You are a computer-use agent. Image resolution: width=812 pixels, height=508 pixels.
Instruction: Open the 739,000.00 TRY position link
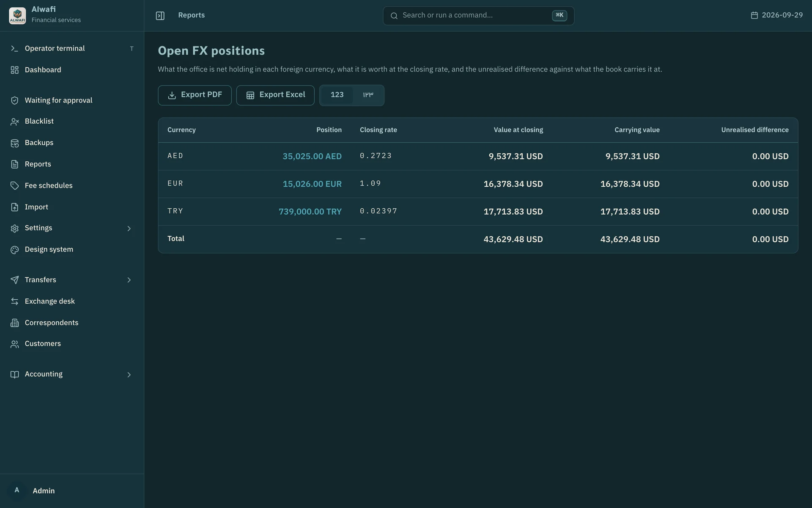tap(310, 212)
